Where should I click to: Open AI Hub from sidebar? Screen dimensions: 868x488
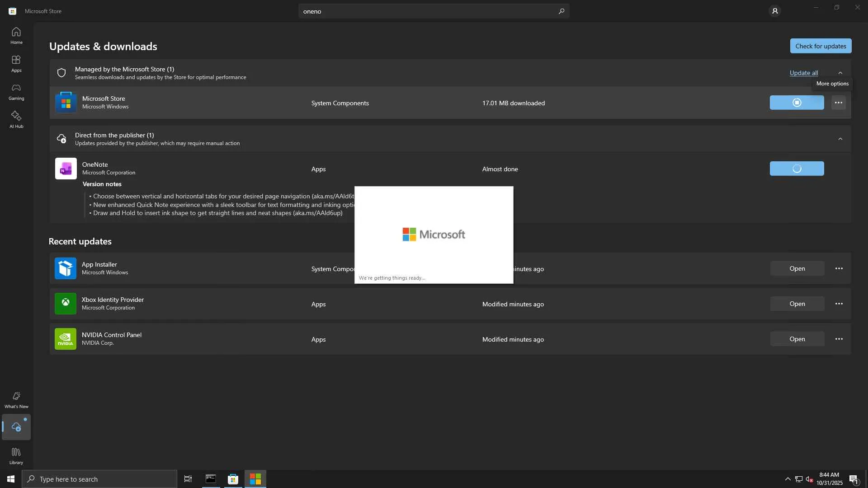pos(16,120)
